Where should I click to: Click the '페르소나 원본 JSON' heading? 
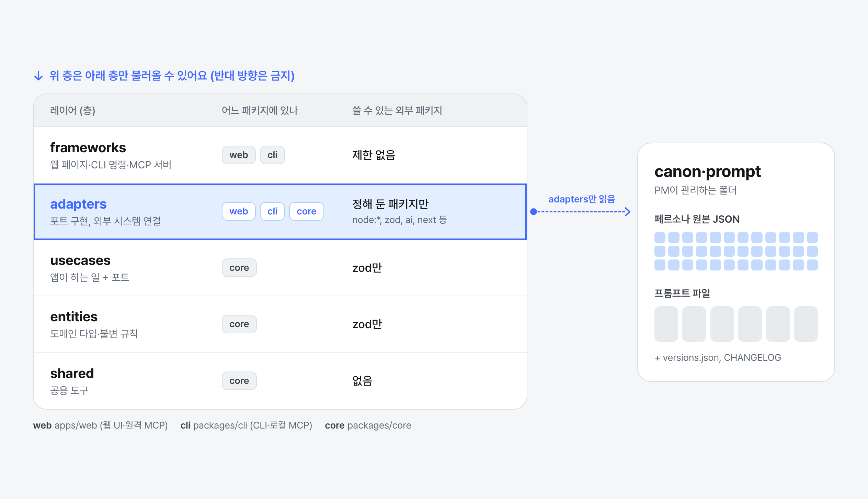click(x=697, y=219)
